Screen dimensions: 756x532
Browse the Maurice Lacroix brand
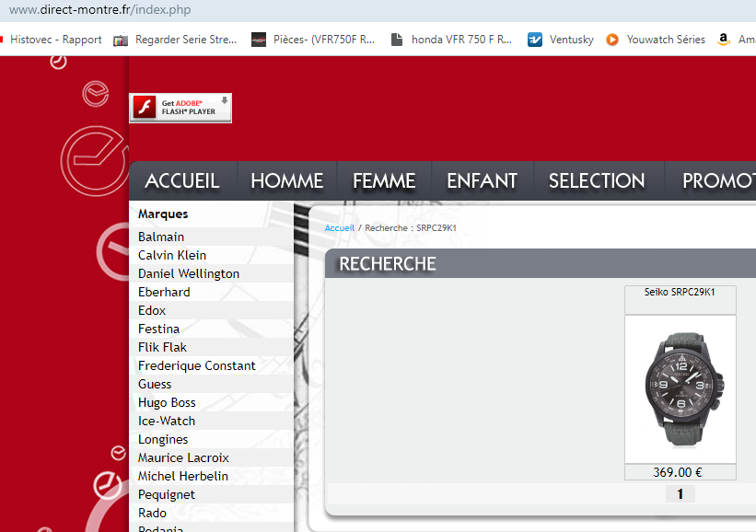(183, 457)
